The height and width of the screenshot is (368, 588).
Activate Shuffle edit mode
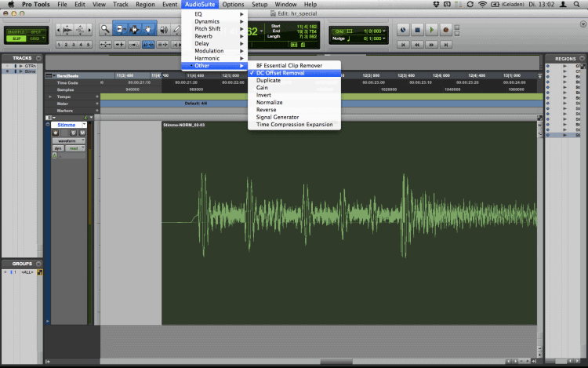coord(16,32)
